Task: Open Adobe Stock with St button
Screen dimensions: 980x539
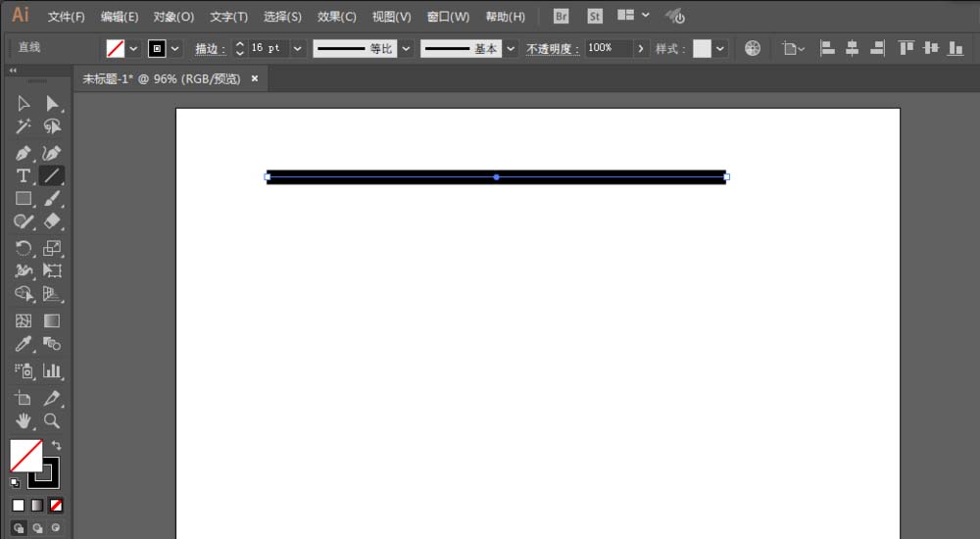Action: coord(595,17)
